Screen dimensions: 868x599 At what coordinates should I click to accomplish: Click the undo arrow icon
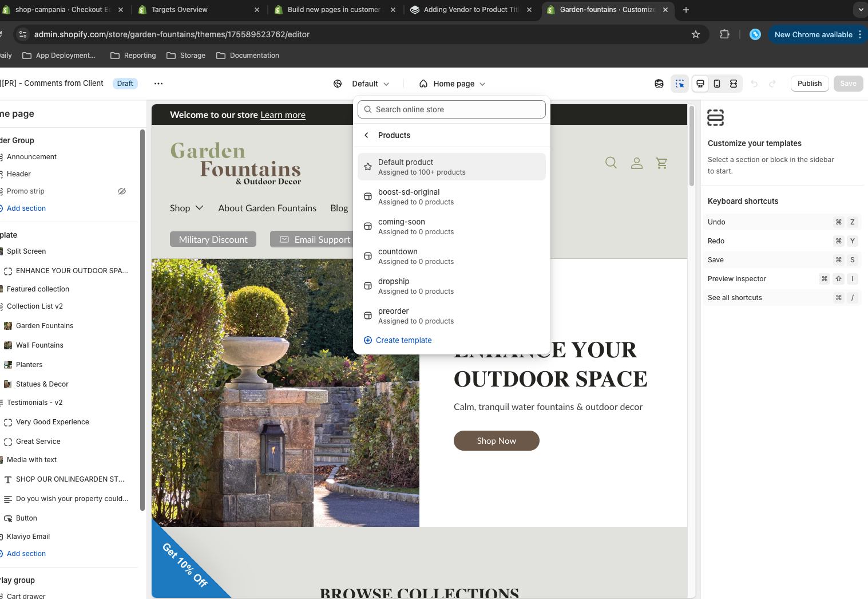pos(754,84)
